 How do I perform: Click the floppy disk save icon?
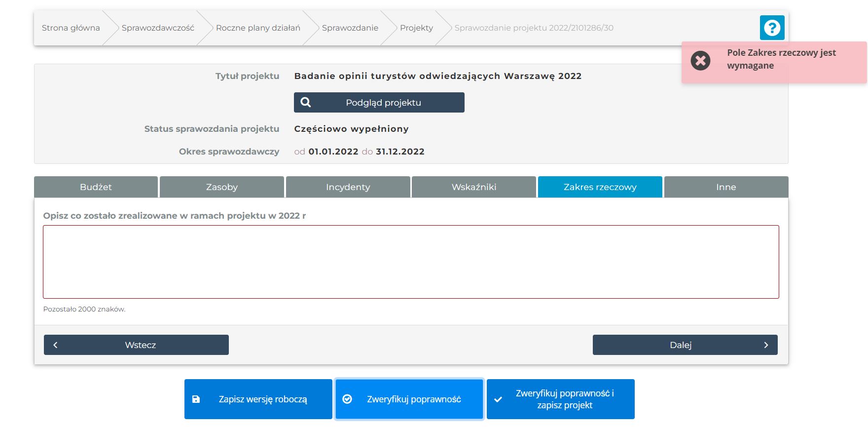click(196, 399)
